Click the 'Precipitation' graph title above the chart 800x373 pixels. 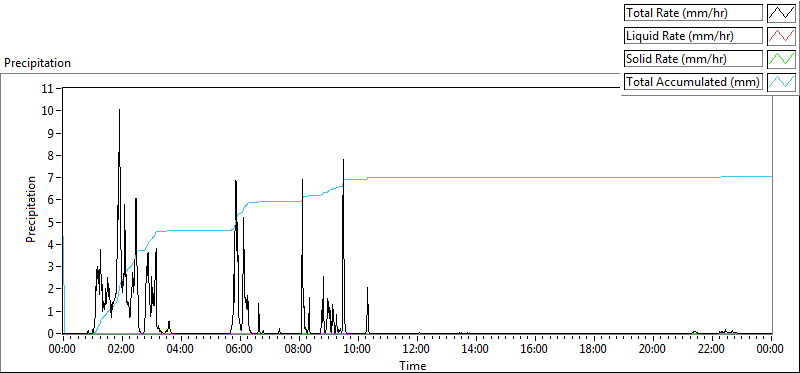37,63
